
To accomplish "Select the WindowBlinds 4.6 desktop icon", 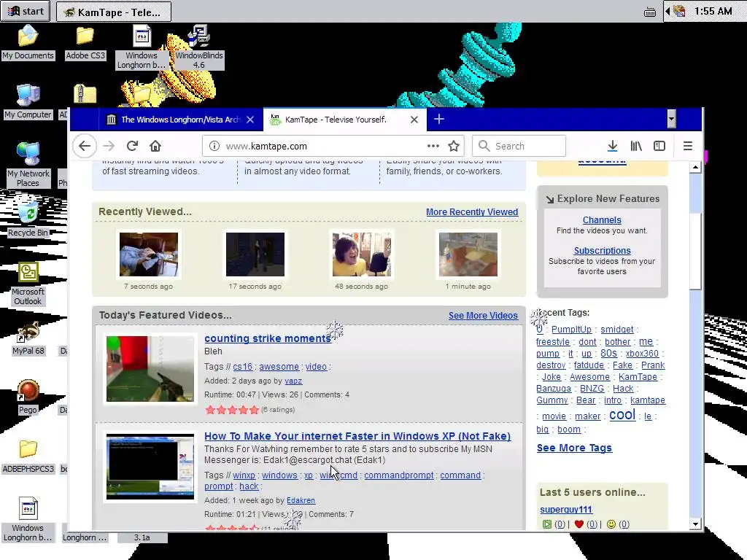I will 199,47.
